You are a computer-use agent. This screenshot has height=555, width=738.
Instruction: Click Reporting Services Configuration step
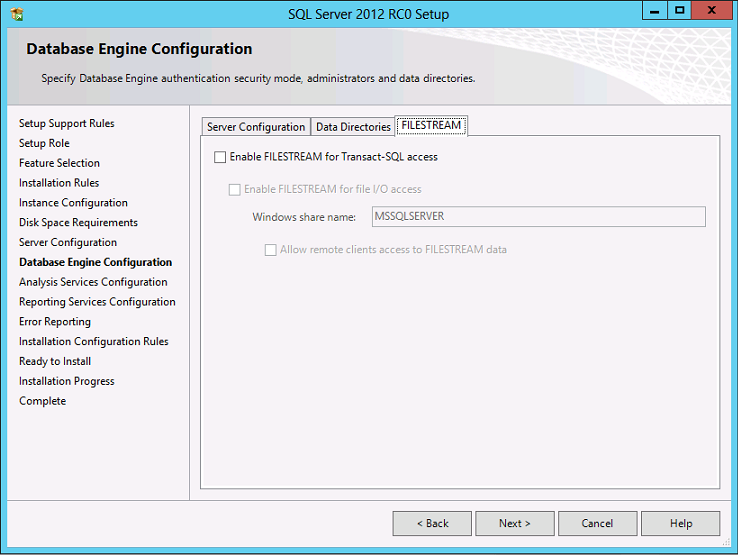[x=97, y=302]
